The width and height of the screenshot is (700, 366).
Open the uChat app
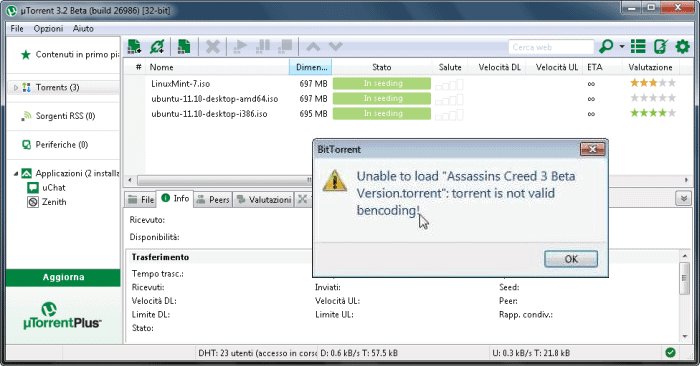pyautogui.click(x=46, y=187)
